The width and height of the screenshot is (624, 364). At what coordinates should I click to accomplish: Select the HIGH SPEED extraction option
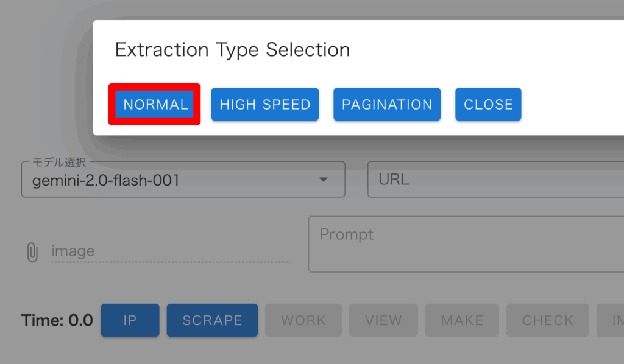pos(264,105)
